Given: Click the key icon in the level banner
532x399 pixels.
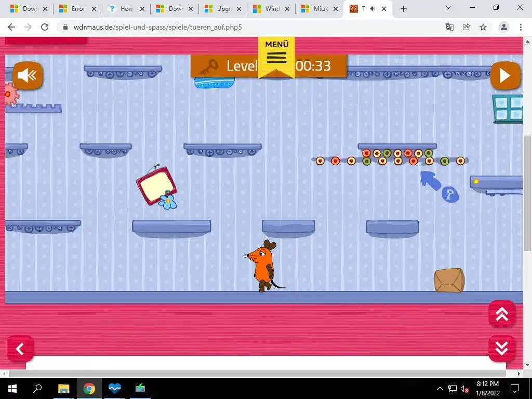Looking at the screenshot, I should click(208, 66).
